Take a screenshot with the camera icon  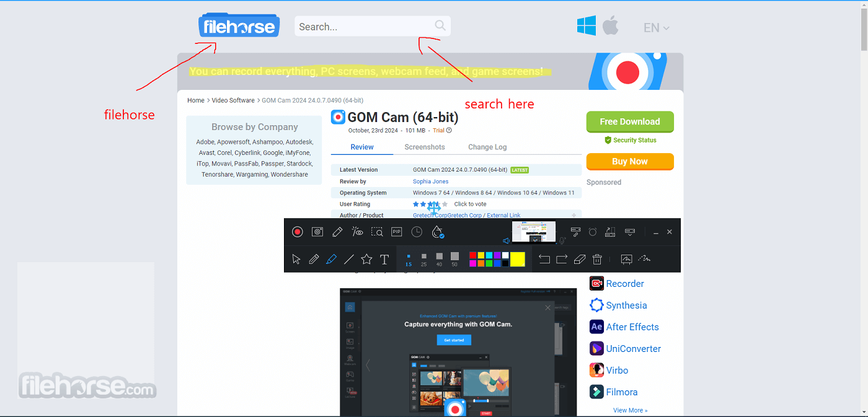317,232
